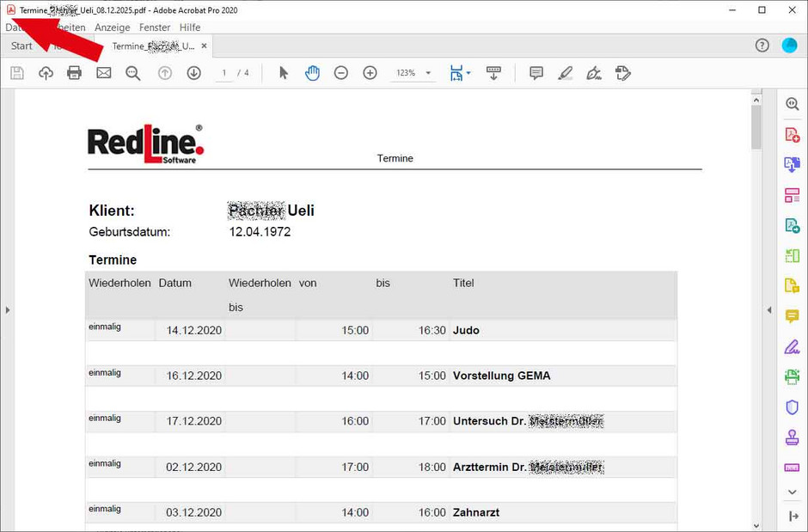Open the Anzeige menu
808x532 pixels.
112,27
